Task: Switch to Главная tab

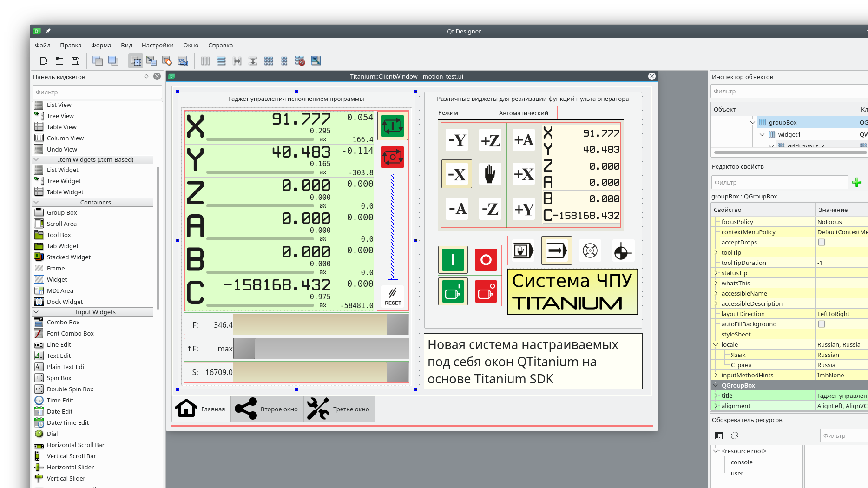Action: (x=201, y=409)
